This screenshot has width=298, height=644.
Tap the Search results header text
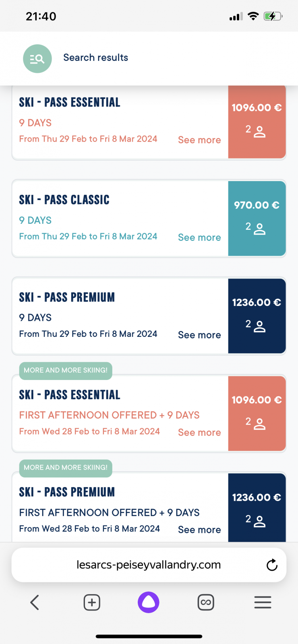[x=95, y=58]
